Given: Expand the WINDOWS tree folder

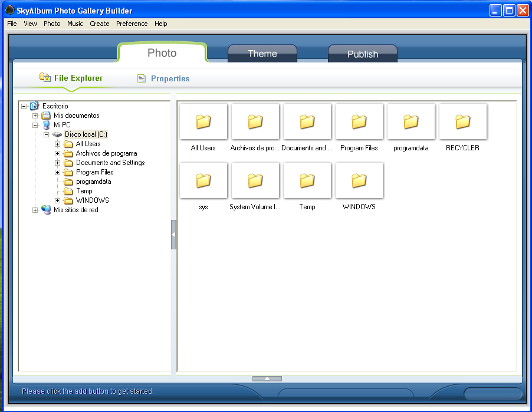Looking at the screenshot, I should point(57,200).
